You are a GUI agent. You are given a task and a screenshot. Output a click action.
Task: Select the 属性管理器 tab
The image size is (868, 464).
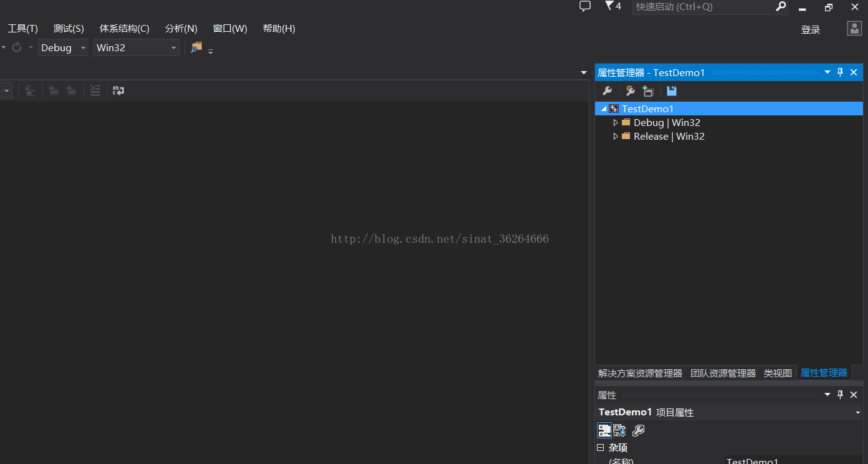tap(824, 373)
